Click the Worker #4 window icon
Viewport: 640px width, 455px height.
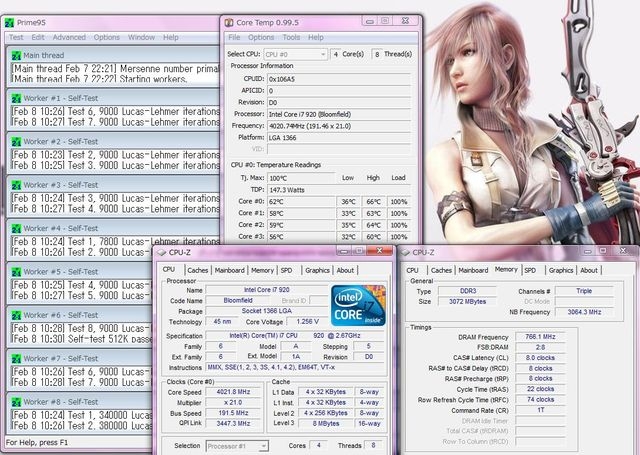[16, 229]
